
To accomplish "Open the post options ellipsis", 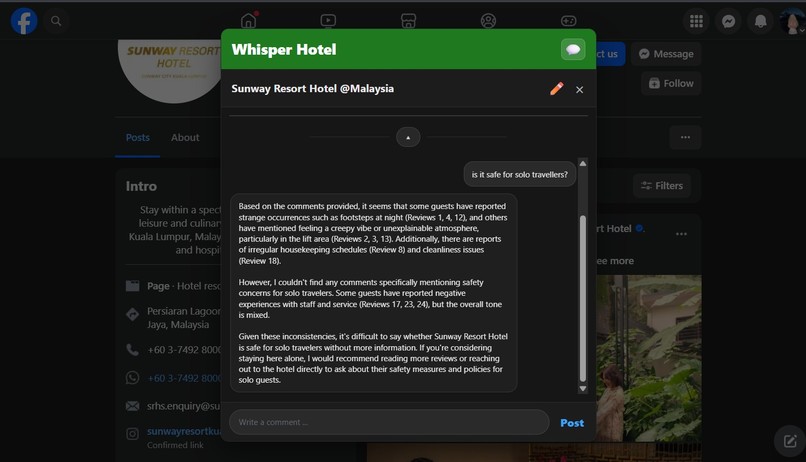I will 681,234.
